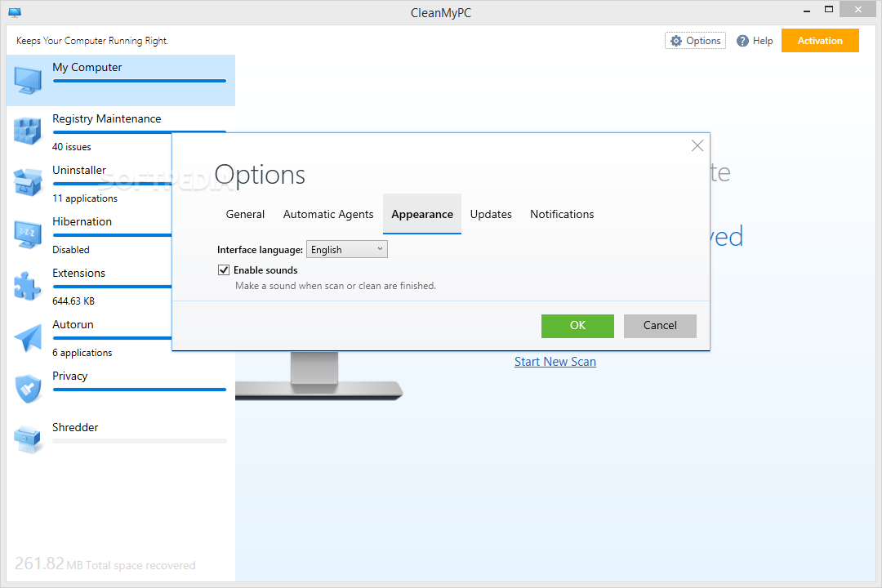
Task: Open the Notifications tab
Action: click(562, 215)
